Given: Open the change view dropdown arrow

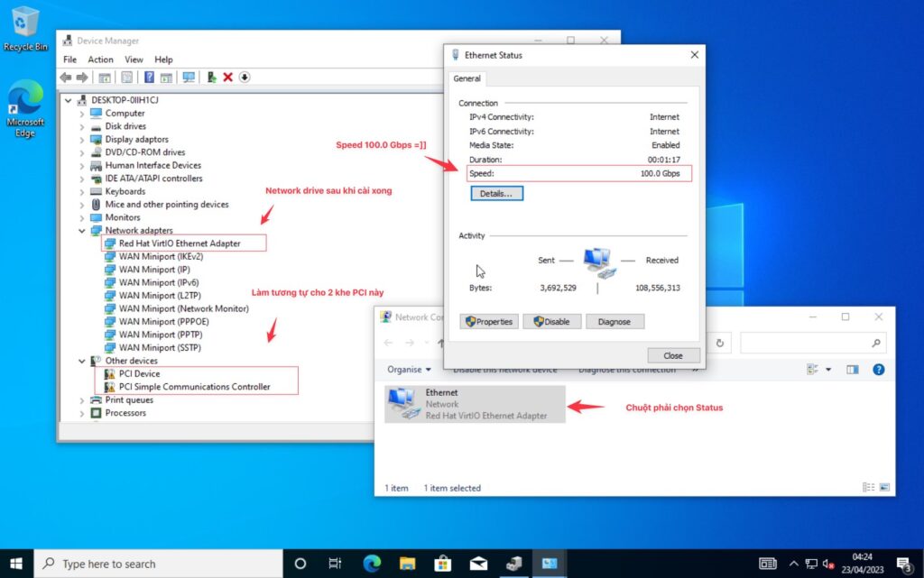Looking at the screenshot, I should 828,370.
